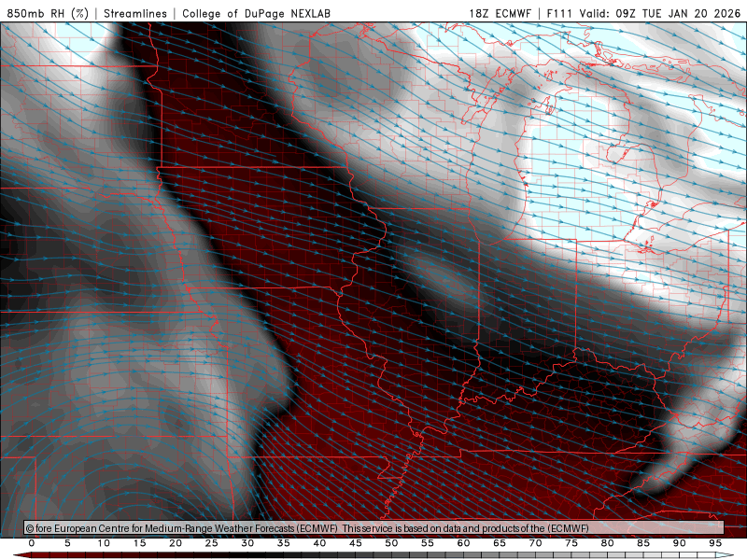Click the "0" value on the RH scale
The width and height of the screenshot is (747, 560).
click(32, 543)
